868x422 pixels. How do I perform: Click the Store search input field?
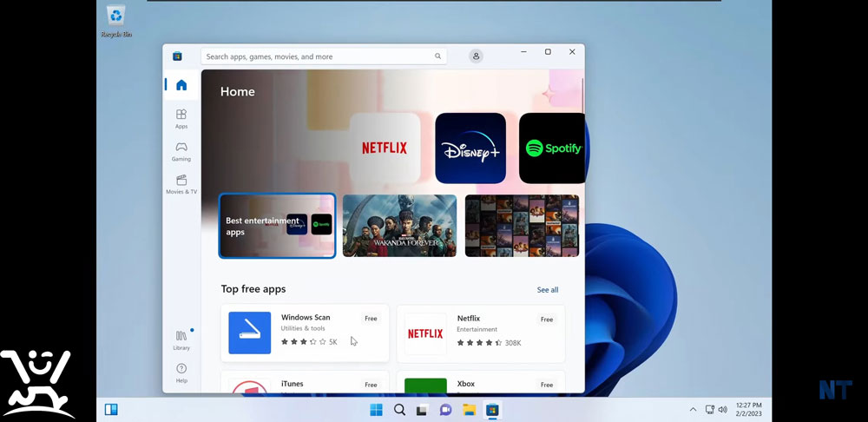tap(323, 56)
